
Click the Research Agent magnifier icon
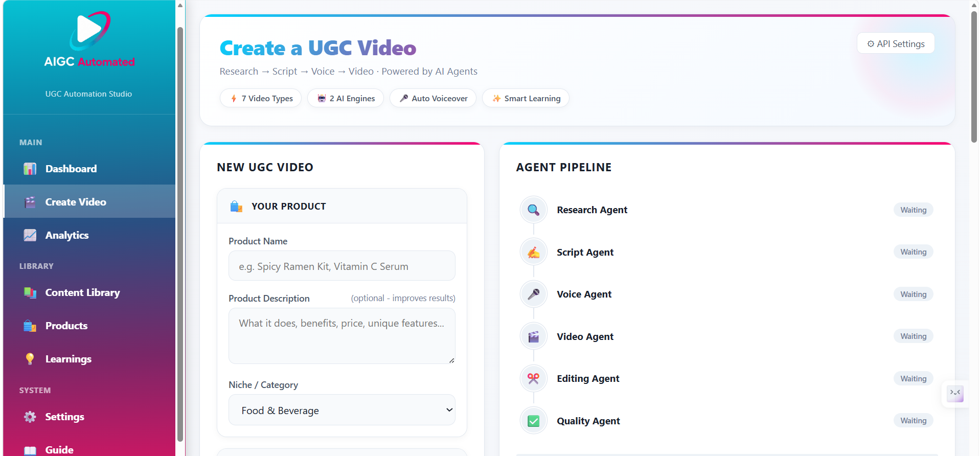tap(533, 210)
